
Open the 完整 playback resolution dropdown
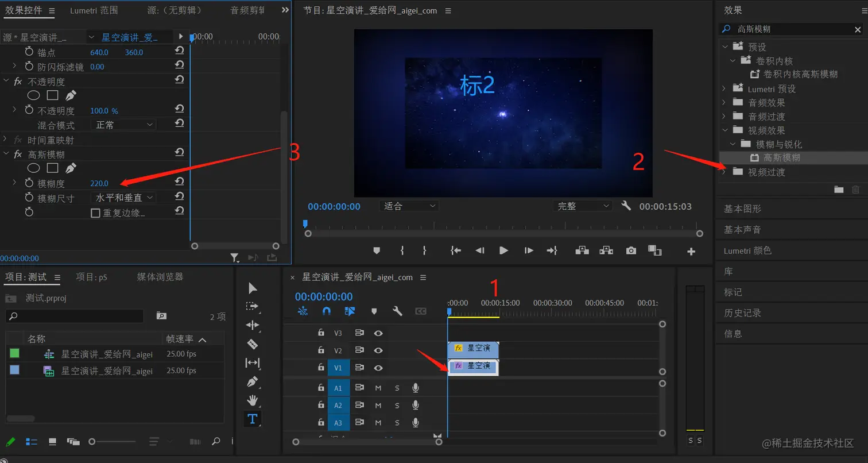pos(583,206)
